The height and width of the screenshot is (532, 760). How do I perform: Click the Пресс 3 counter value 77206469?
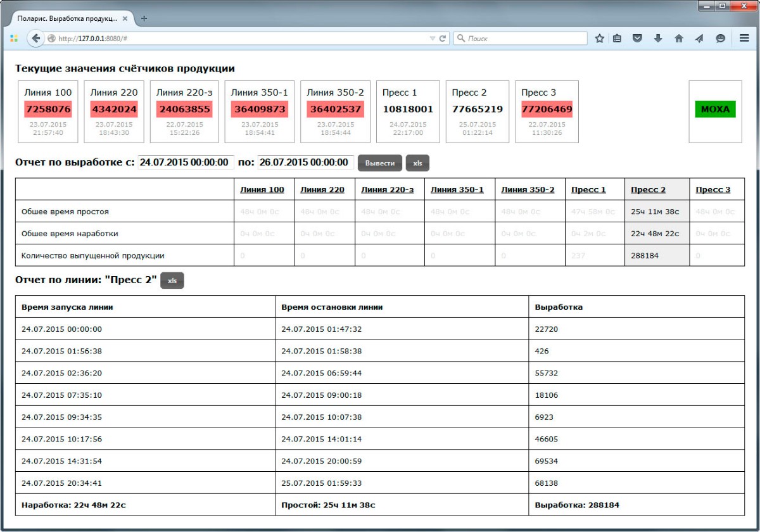(547, 109)
